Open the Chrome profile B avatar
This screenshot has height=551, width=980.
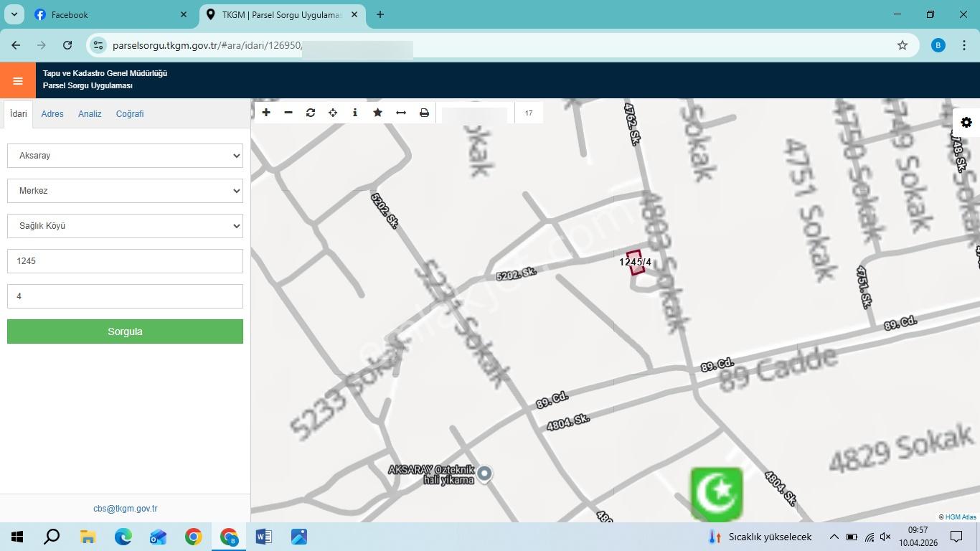pos(938,45)
